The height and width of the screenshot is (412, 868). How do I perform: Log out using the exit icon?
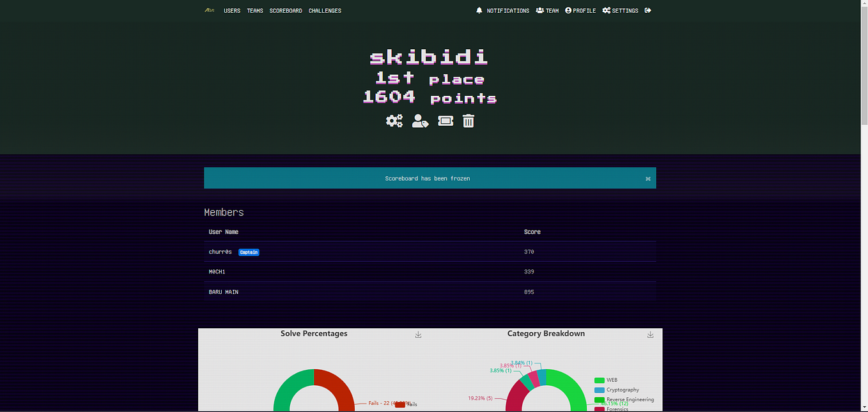point(648,10)
